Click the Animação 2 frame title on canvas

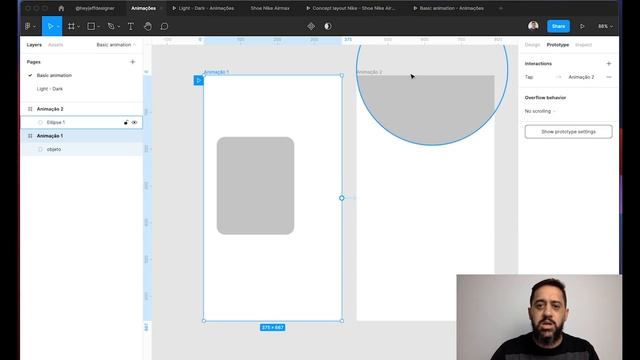click(369, 72)
